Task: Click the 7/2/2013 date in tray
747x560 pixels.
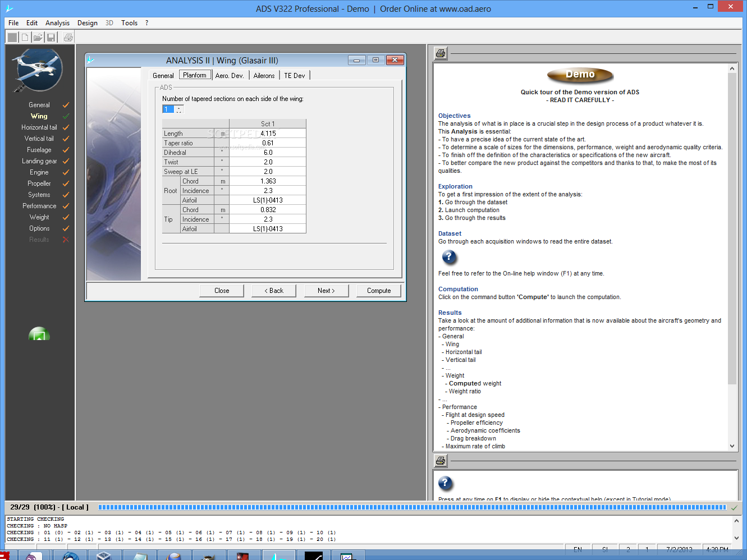Action: (679, 550)
